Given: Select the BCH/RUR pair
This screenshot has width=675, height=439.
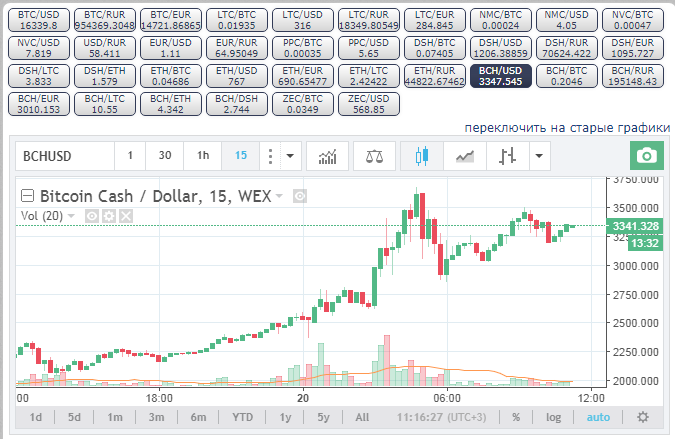Looking at the screenshot, I should 632,76.
